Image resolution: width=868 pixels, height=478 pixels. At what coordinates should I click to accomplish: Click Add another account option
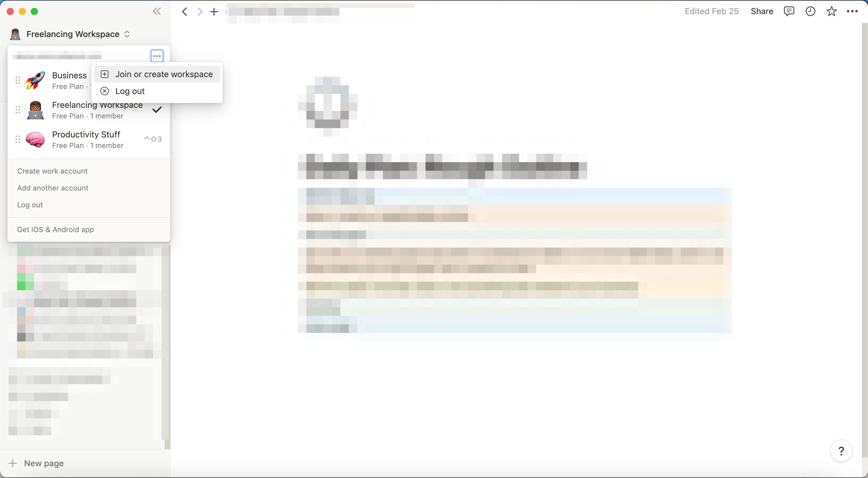click(52, 187)
